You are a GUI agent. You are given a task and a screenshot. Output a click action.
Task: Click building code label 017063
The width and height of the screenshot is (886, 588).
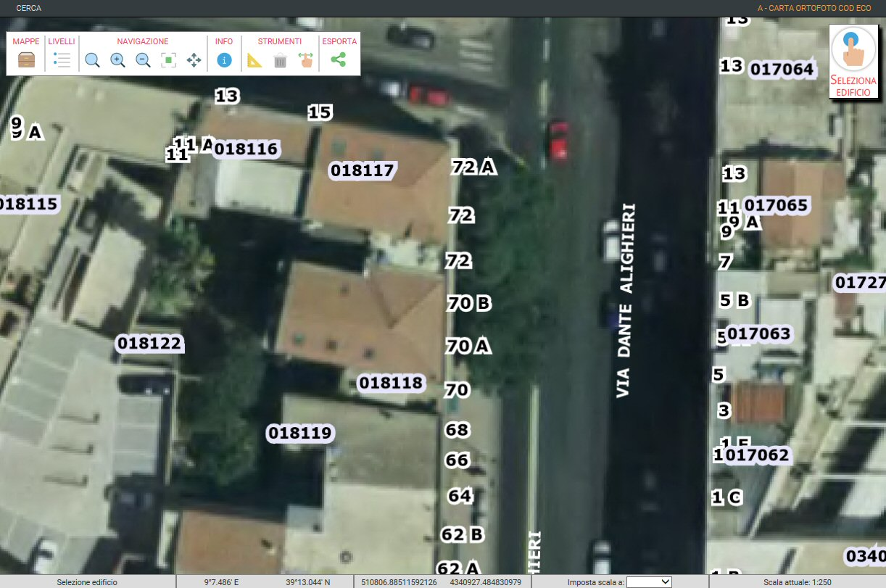[x=758, y=334]
